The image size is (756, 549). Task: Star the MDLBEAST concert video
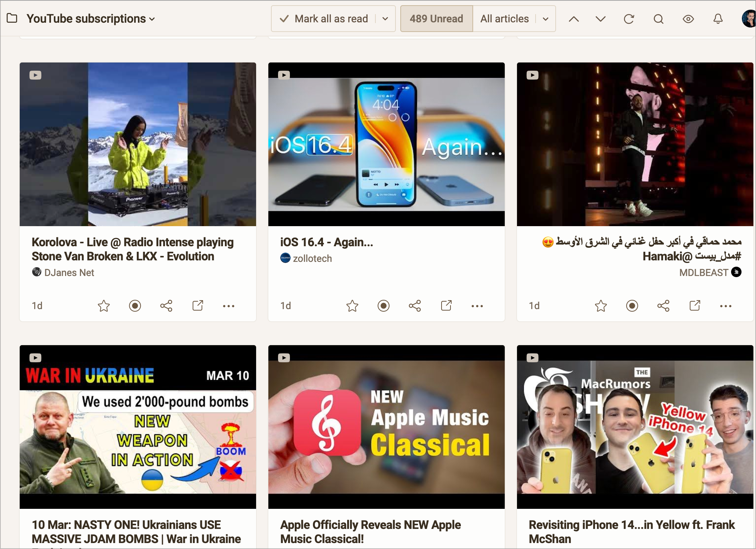click(601, 305)
